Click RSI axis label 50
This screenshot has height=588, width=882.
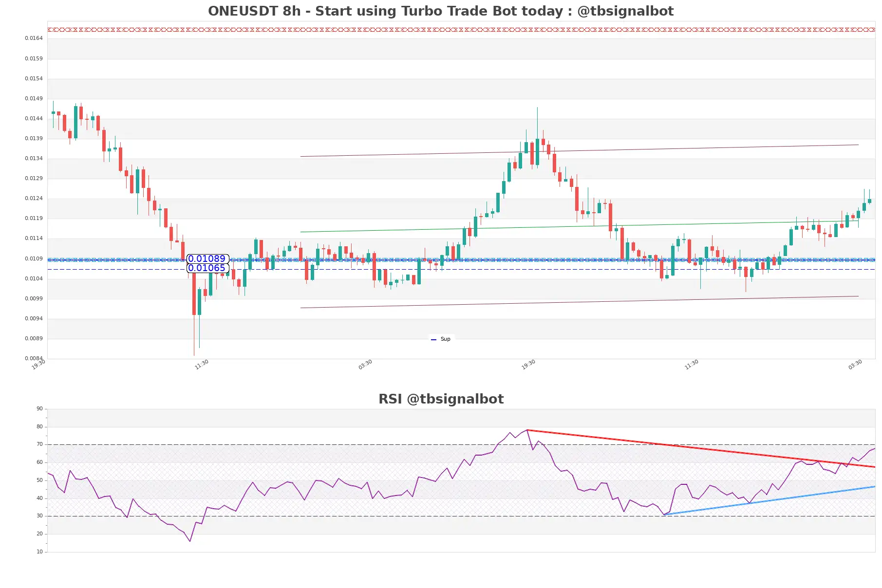(39, 480)
